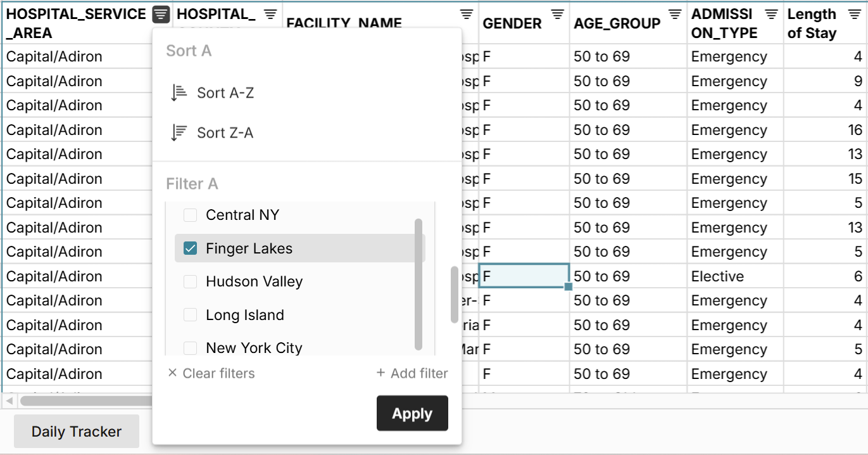Click the Clear filters link

pos(211,373)
